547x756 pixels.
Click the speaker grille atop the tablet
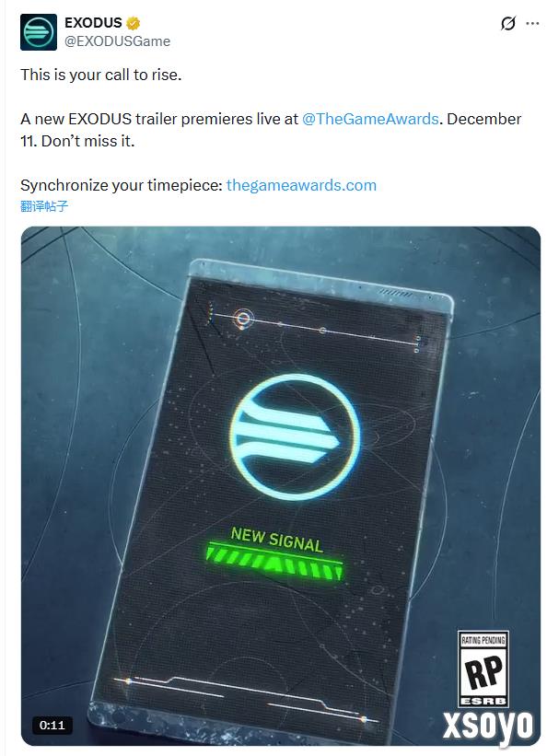395,293
